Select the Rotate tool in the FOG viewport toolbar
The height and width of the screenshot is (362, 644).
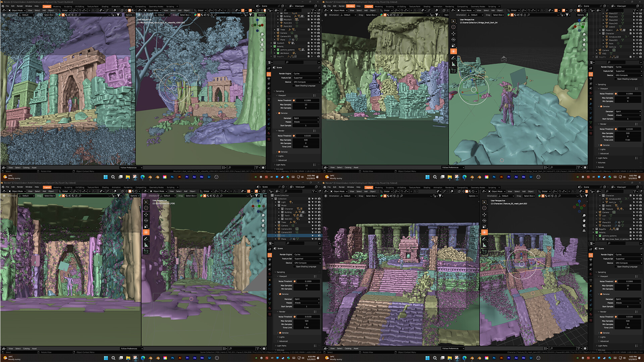tap(146, 221)
